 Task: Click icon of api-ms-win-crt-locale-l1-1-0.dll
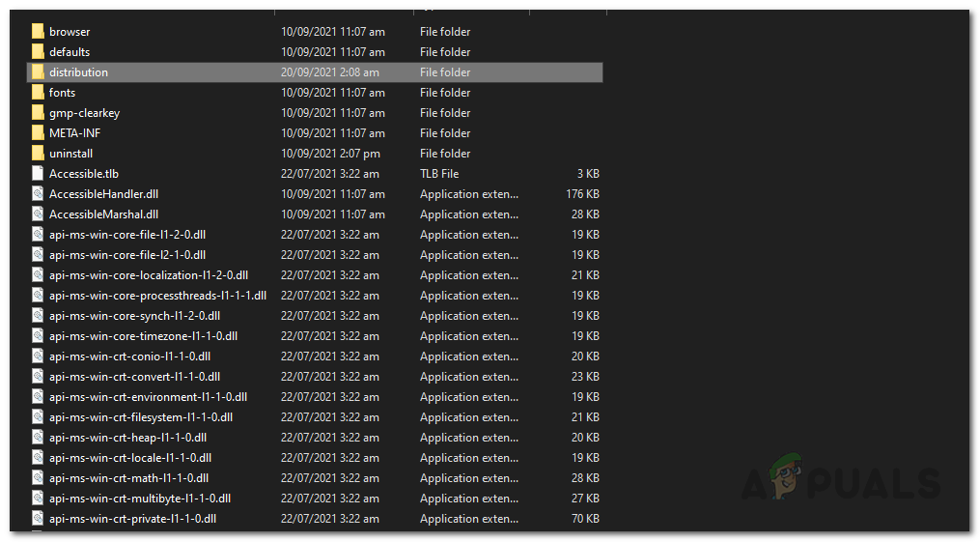click(x=38, y=458)
